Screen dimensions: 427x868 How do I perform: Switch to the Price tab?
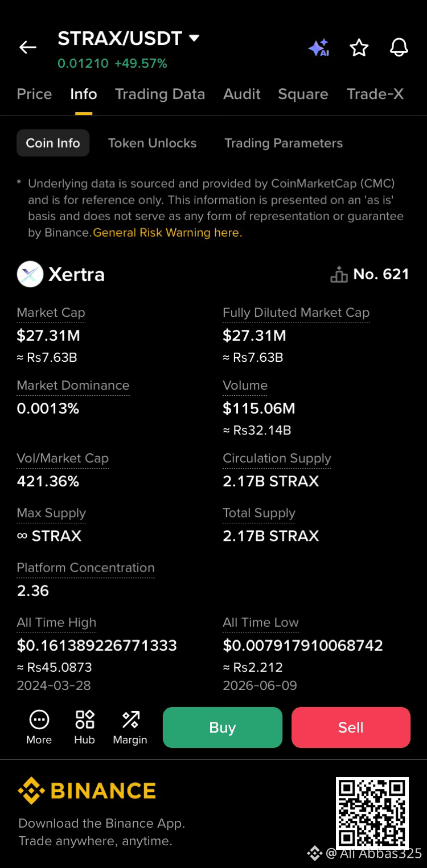[34, 94]
